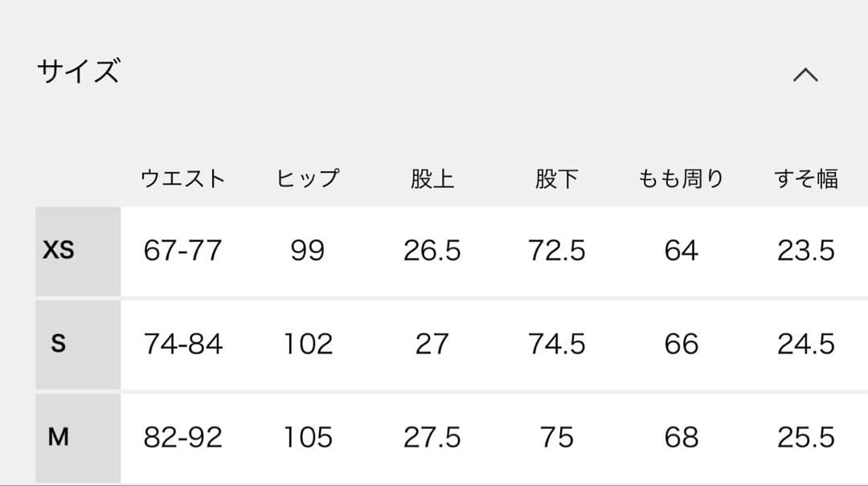Click the S waist value 74-84
868x486 pixels.
pos(182,345)
